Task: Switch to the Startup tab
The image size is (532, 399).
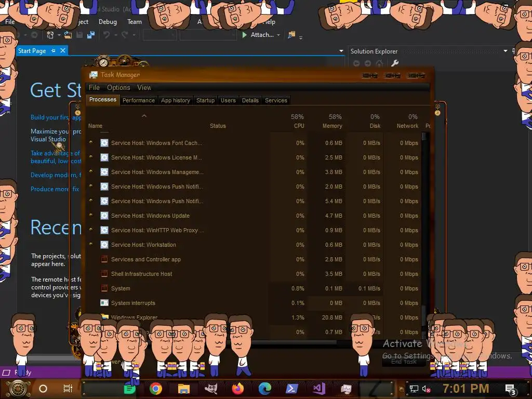Action: click(205, 100)
